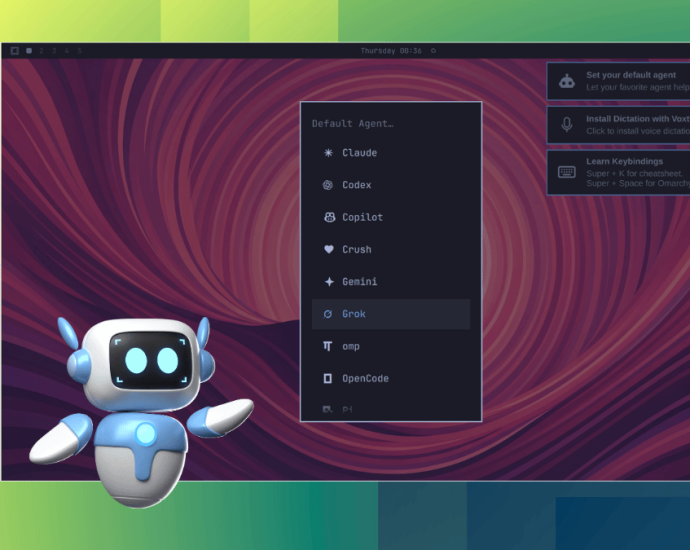Click the robot icon in agent notification
Screen dimensions: 690x550
[567, 81]
